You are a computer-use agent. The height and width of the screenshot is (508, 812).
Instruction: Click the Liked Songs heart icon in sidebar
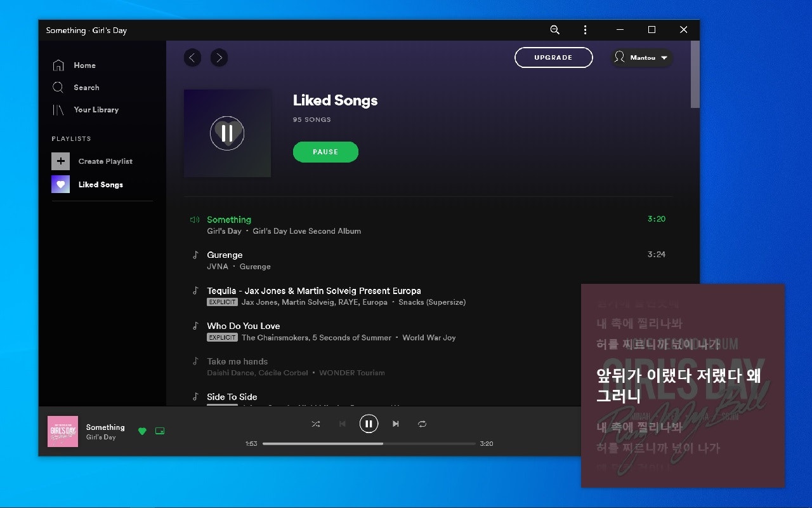[x=60, y=184]
